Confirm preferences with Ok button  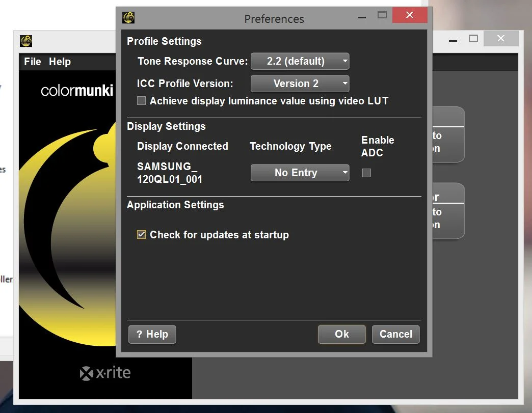point(341,335)
